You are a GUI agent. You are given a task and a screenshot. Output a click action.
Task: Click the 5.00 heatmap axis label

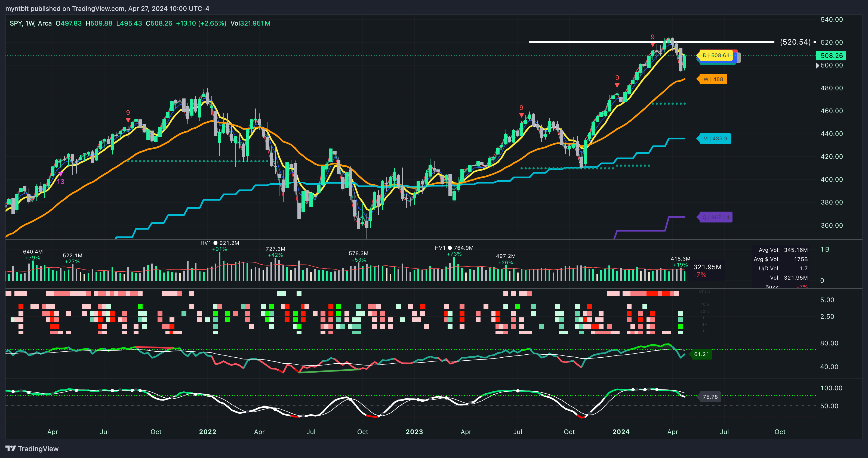[827, 300]
